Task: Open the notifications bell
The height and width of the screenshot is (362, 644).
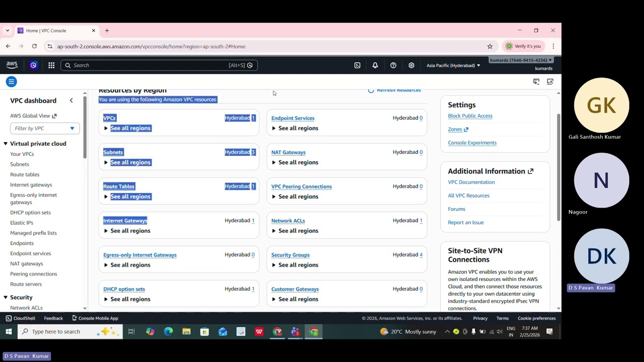Action: point(375,65)
